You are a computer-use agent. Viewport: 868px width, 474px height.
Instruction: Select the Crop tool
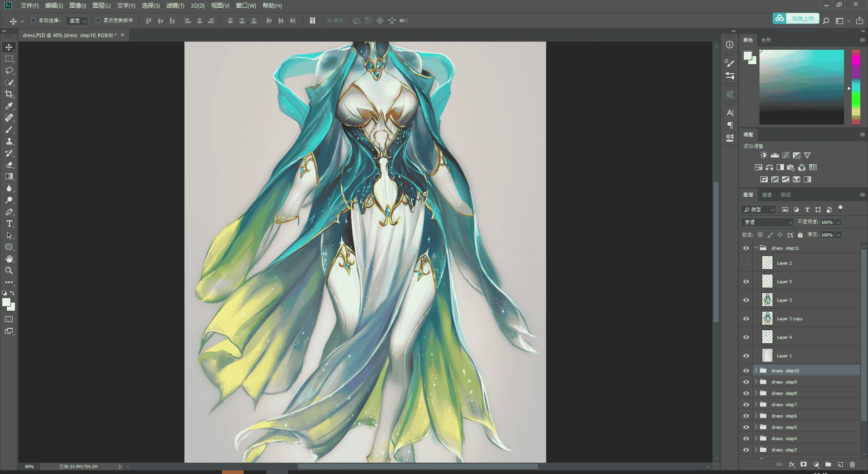(9, 94)
